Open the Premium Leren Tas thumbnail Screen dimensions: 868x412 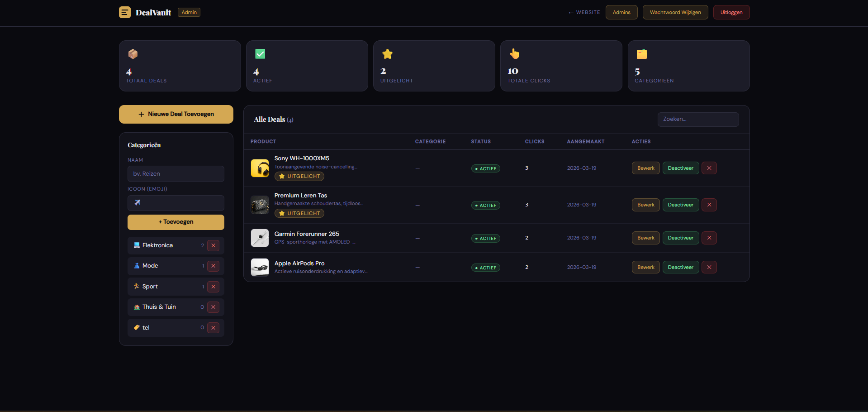click(x=260, y=205)
